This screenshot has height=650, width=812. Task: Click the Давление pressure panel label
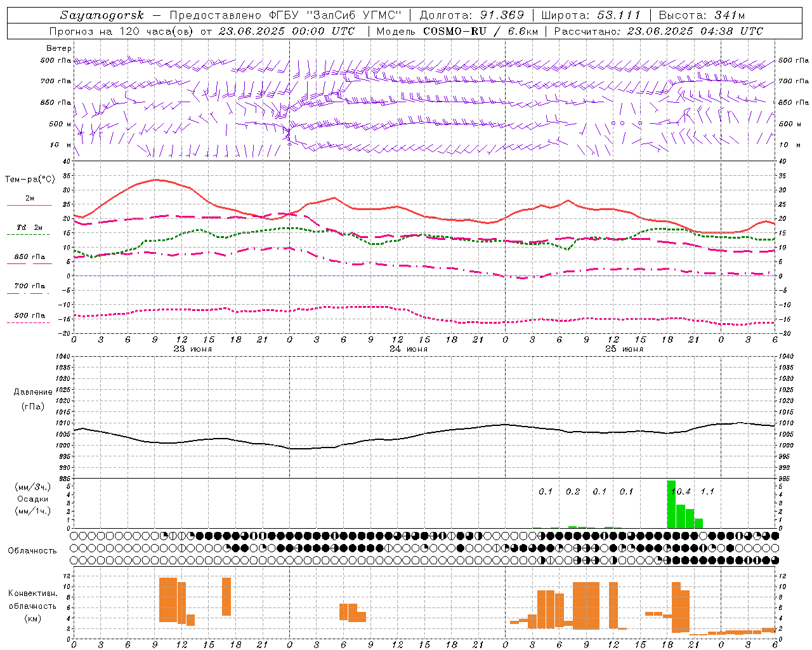[33, 392]
